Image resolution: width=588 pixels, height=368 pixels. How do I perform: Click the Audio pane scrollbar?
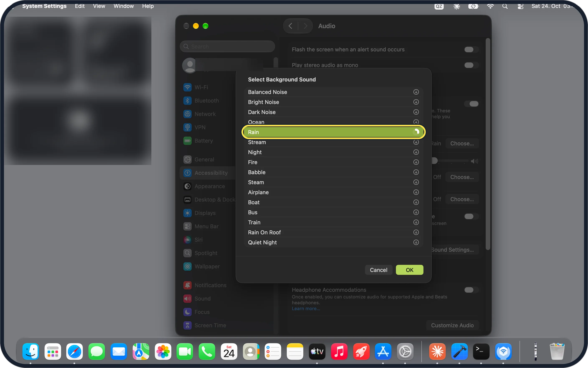tap(488, 144)
